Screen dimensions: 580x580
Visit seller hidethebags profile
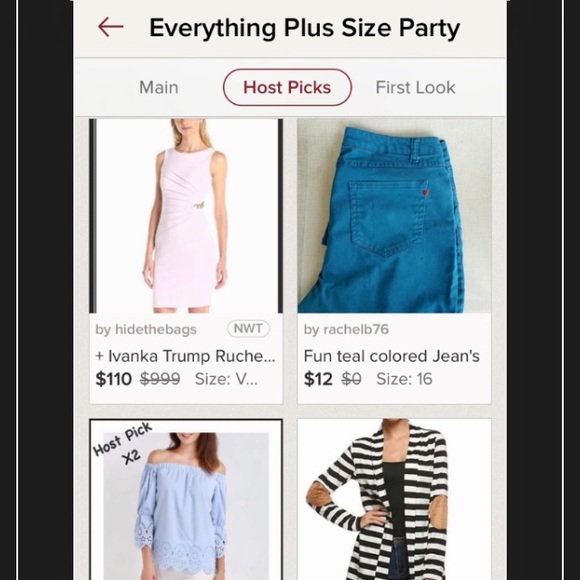[146, 329]
